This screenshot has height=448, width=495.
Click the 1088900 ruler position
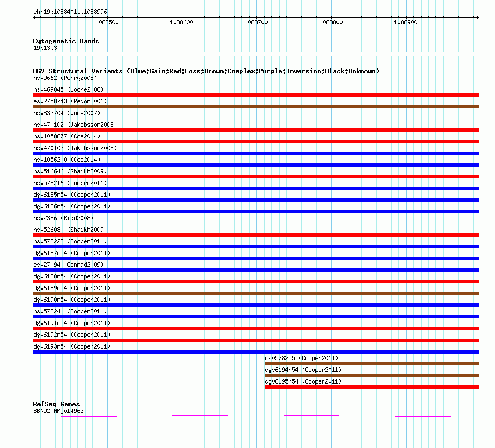[x=405, y=22]
